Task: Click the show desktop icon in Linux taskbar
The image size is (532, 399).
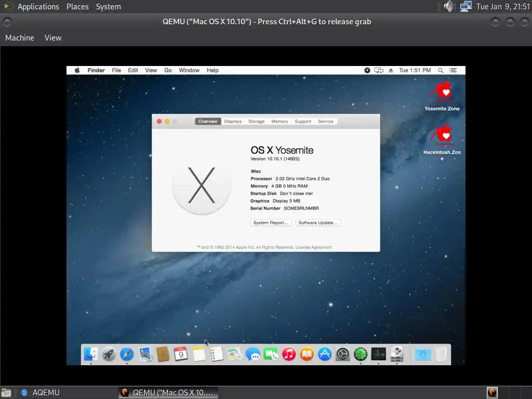Action: (6, 393)
